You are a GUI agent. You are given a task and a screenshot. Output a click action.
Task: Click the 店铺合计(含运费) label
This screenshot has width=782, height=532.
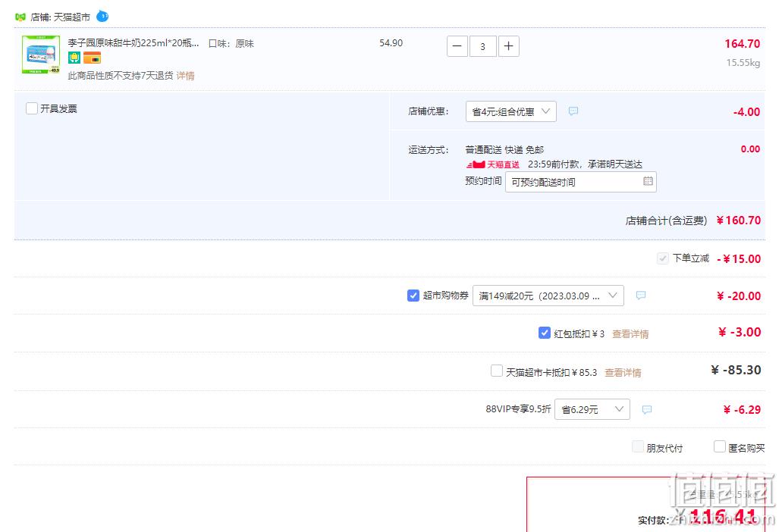click(666, 221)
